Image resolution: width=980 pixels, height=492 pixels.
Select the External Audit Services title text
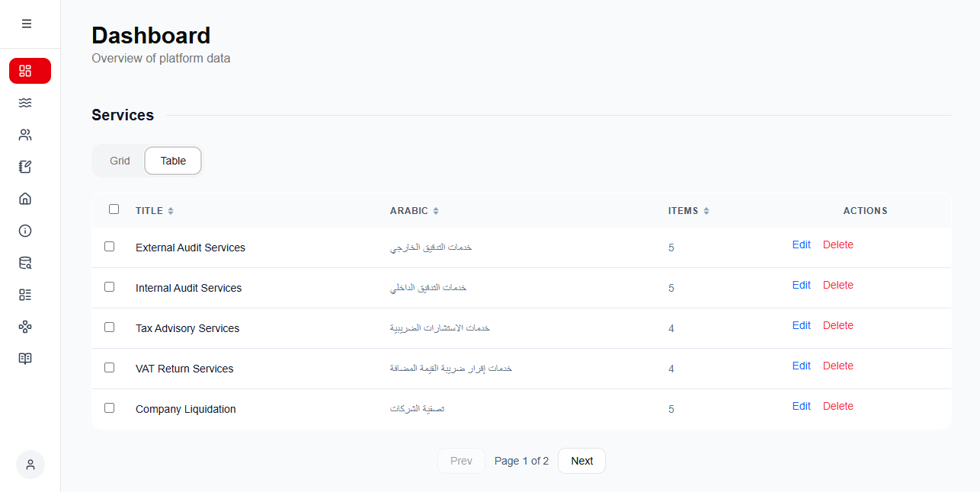pos(191,248)
